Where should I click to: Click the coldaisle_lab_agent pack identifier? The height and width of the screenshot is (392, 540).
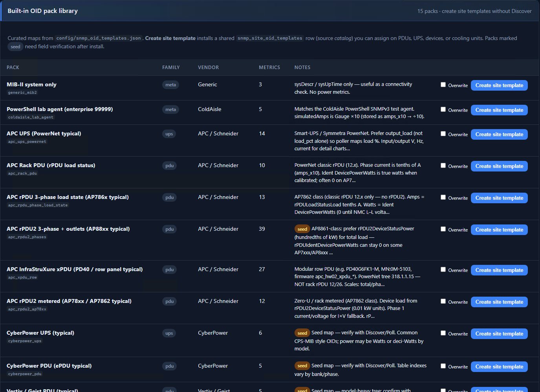(31, 117)
